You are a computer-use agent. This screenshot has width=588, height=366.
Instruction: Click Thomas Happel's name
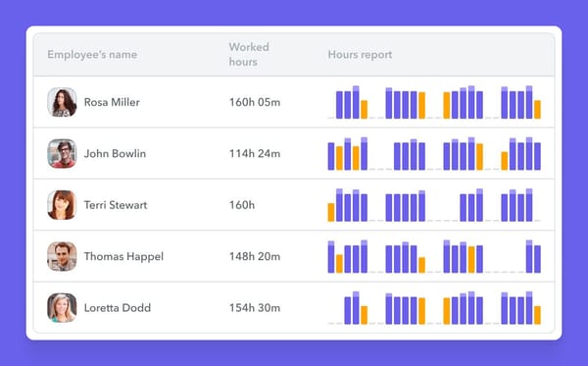click(x=123, y=256)
